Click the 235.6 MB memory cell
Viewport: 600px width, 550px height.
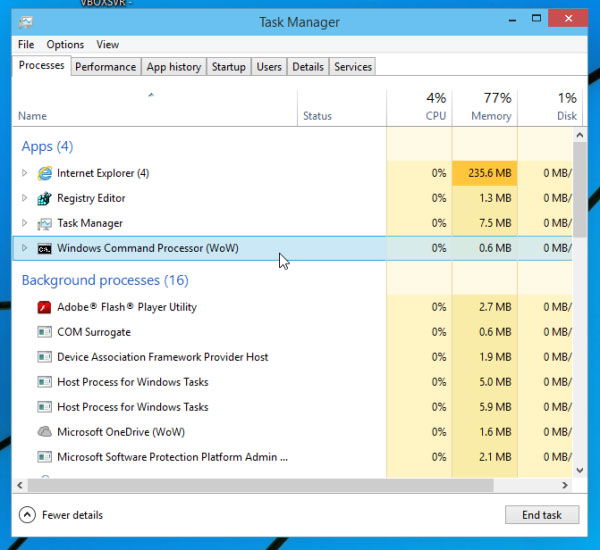pos(485,173)
